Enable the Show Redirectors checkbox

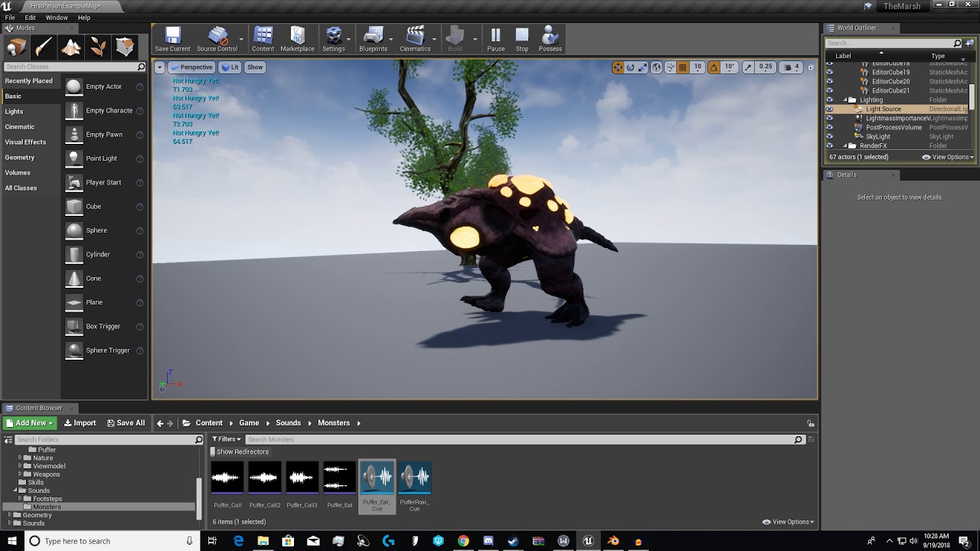(214, 452)
